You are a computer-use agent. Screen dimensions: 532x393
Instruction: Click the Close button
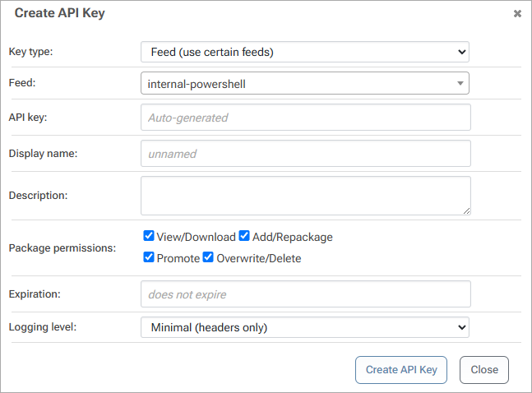tap(484, 370)
